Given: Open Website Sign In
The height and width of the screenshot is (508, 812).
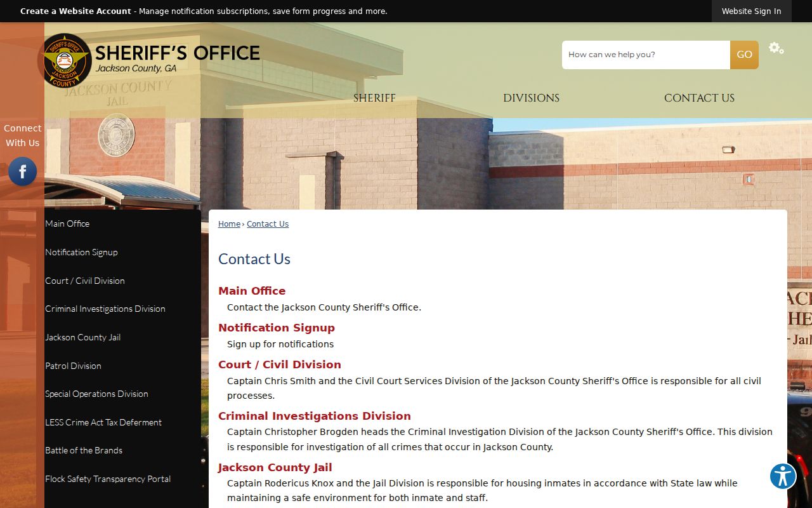Looking at the screenshot, I should point(751,11).
